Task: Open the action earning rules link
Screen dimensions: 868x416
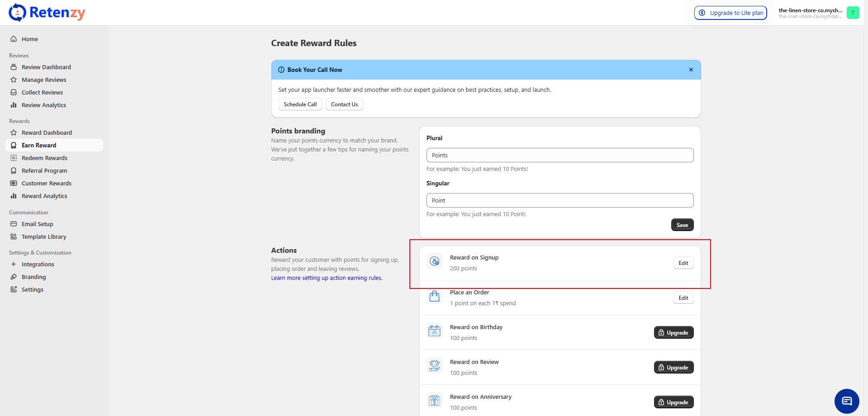Action: [327, 278]
